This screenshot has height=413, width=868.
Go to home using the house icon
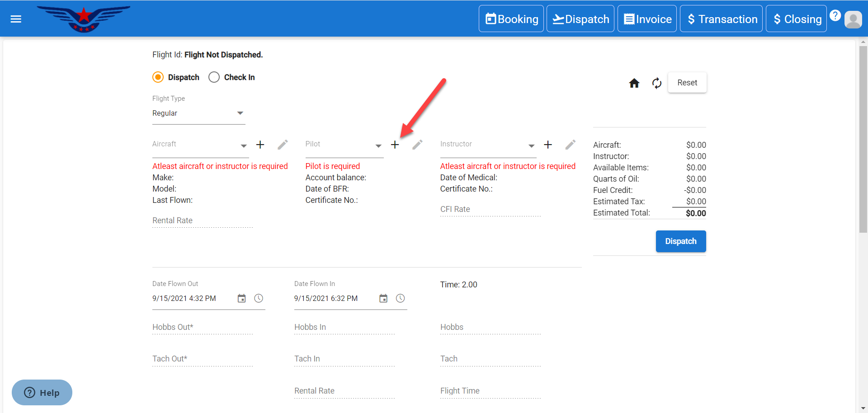[x=634, y=83]
